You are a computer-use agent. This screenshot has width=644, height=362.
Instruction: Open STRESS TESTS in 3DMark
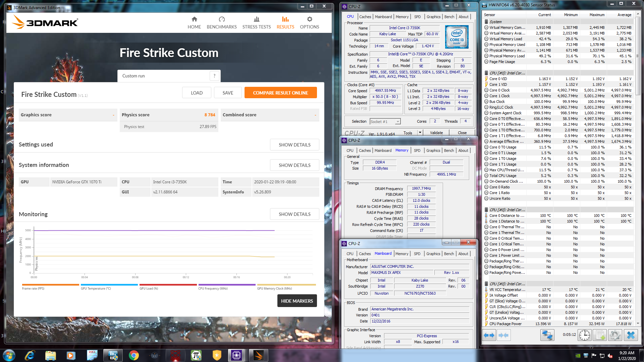[257, 23]
